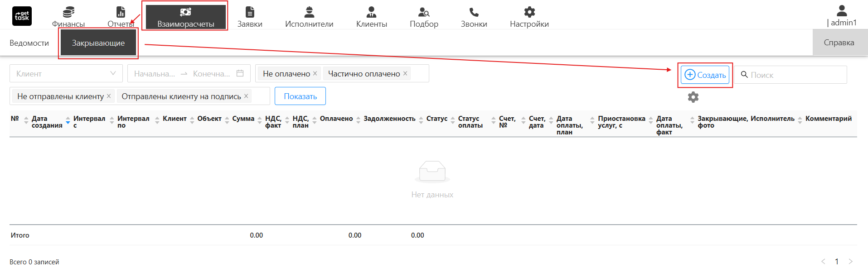Switch to the Ведомости tab
The width and height of the screenshot is (868, 277).
[29, 43]
